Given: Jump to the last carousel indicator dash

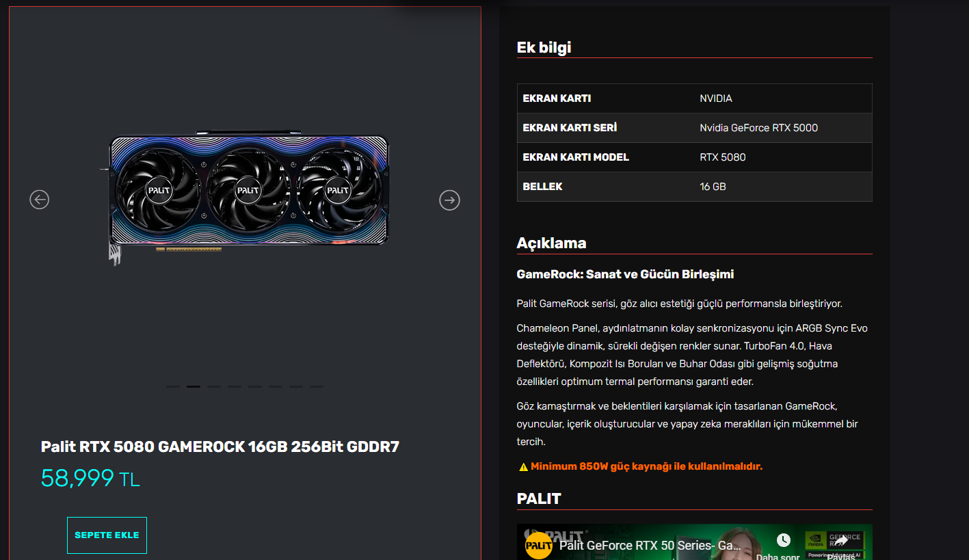Looking at the screenshot, I should tap(317, 386).
